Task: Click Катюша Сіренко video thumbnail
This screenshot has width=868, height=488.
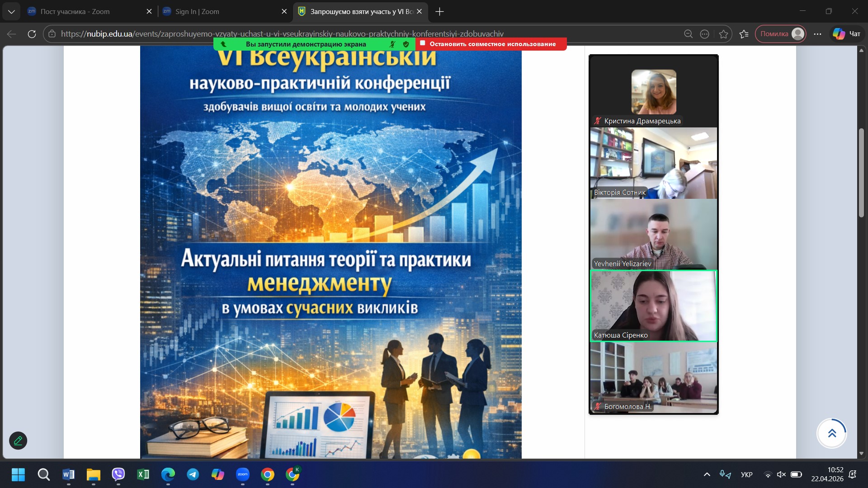Action: (x=653, y=306)
